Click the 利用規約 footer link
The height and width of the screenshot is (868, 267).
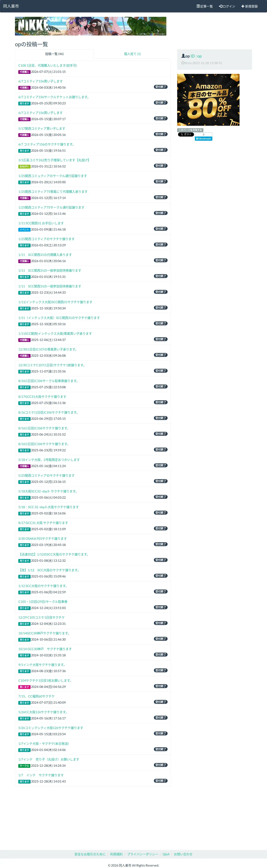[x=116, y=854]
